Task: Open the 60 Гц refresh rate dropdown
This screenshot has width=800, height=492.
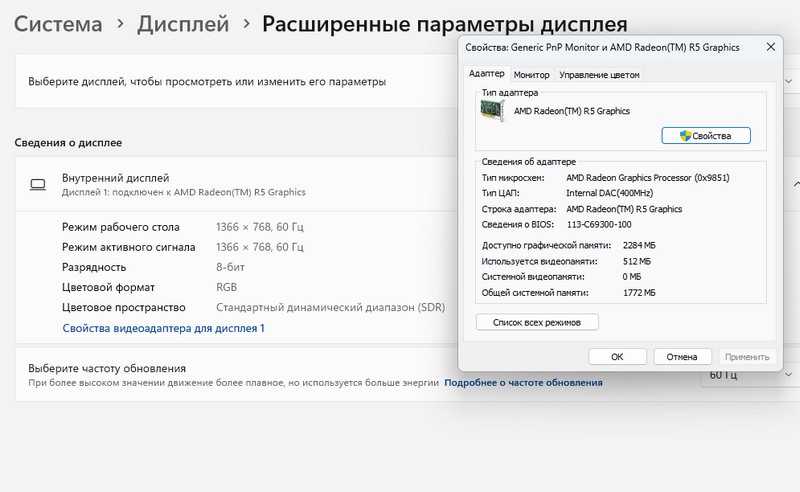Action: click(742, 375)
